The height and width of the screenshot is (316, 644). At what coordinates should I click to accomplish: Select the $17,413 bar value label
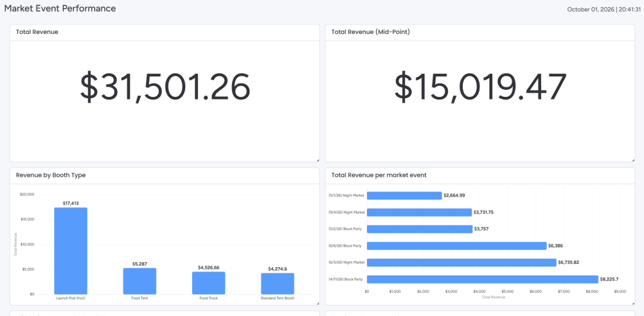point(71,203)
